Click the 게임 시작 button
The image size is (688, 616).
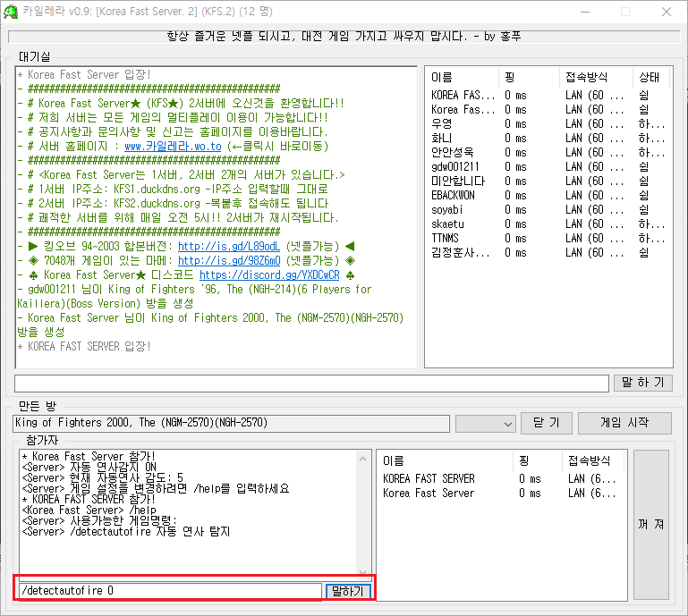click(x=624, y=423)
